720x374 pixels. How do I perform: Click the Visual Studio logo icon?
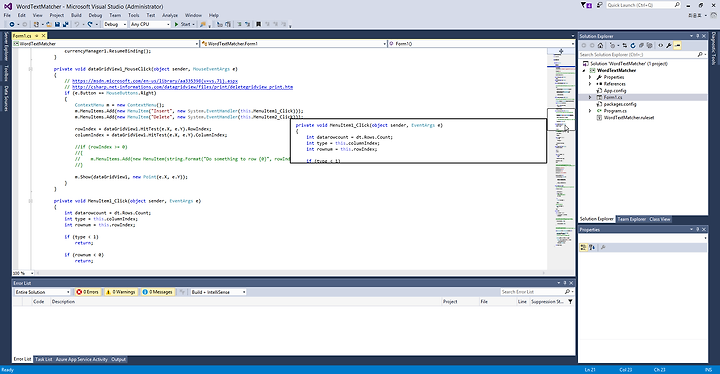click(8, 6)
